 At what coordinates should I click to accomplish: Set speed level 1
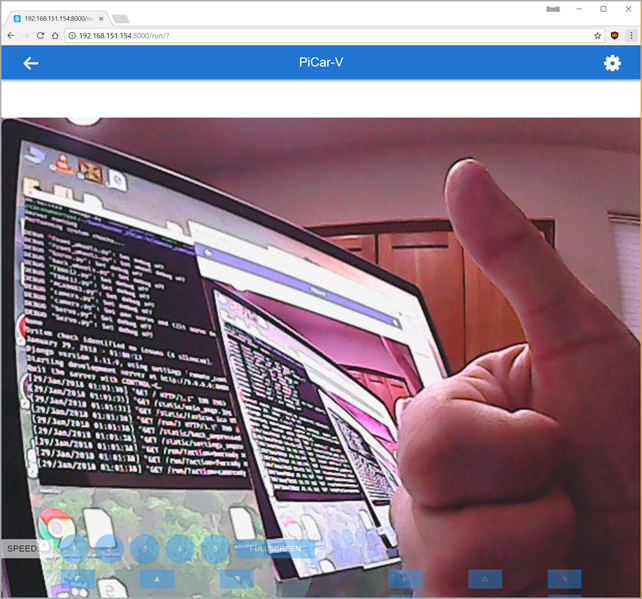74,548
